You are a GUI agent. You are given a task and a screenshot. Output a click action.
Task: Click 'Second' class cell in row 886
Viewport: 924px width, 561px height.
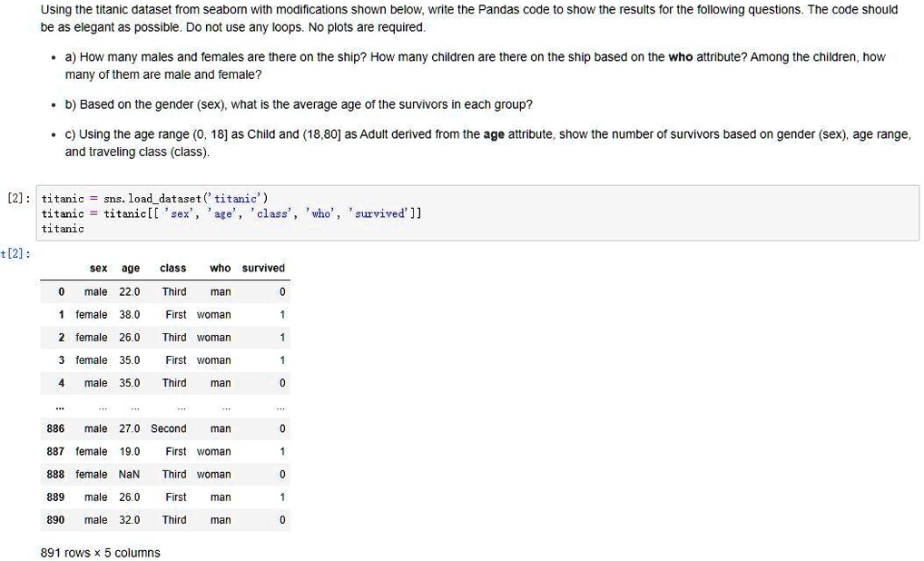[x=169, y=429]
